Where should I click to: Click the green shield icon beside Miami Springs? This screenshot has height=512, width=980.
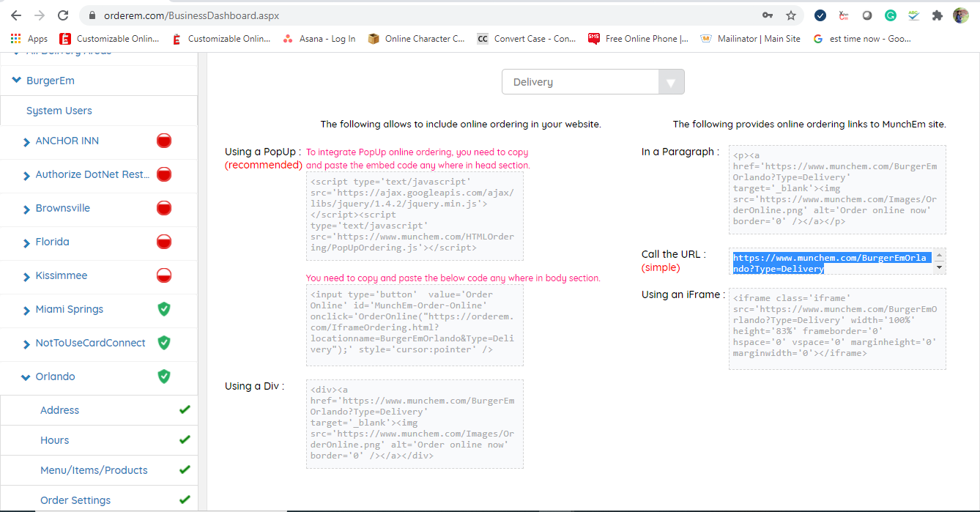164,309
